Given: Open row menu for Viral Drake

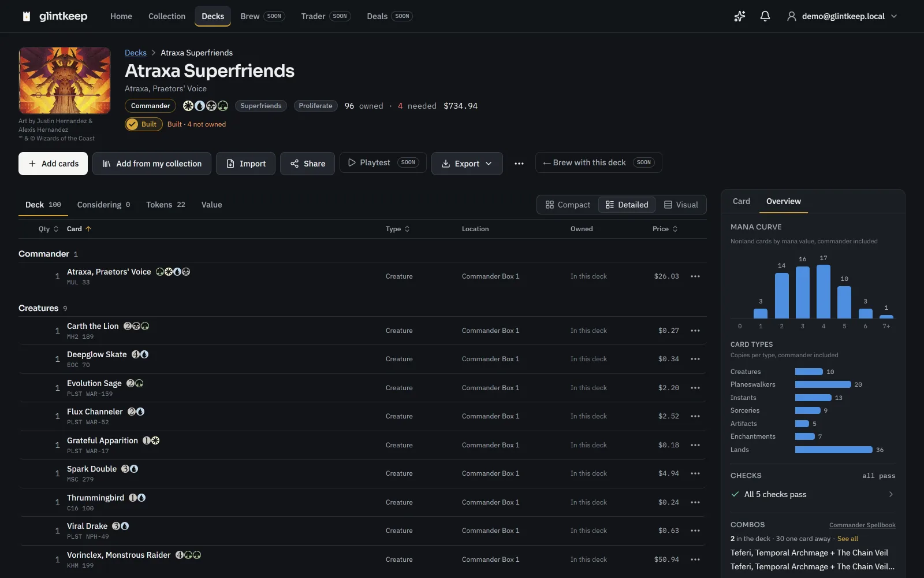Looking at the screenshot, I should 695,531.
